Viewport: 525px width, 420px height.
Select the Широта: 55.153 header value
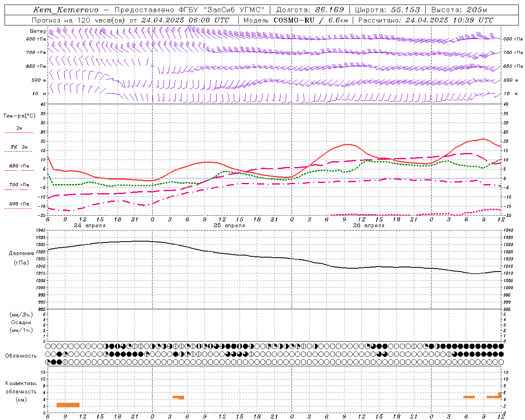click(387, 10)
